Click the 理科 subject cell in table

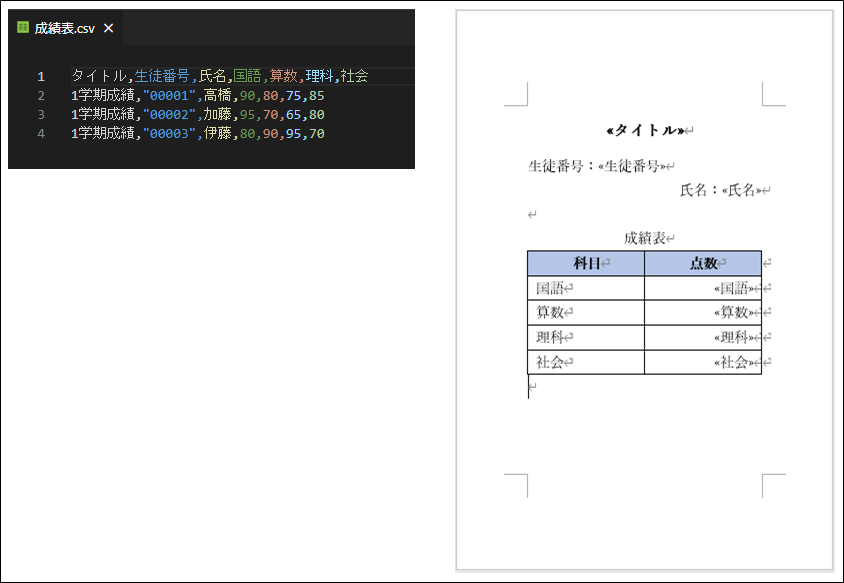tap(586, 337)
